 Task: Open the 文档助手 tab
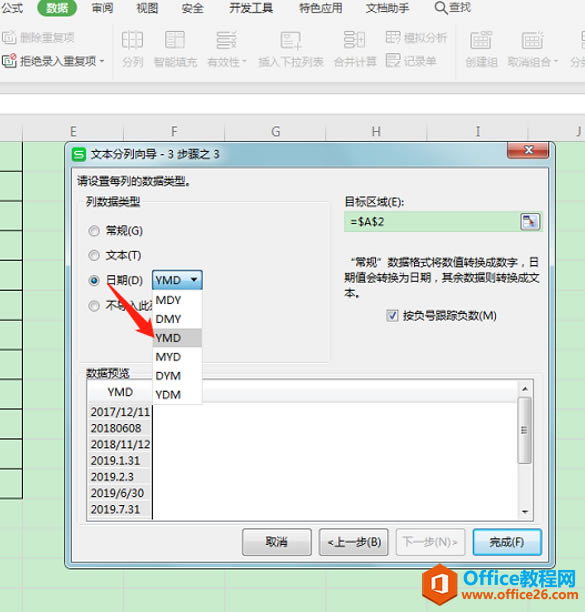387,8
